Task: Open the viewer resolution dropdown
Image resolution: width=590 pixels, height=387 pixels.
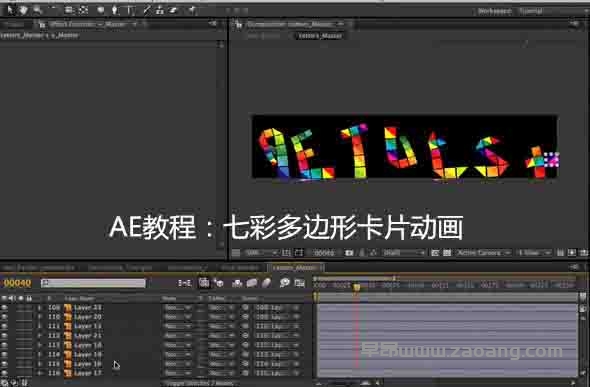Action: (x=403, y=253)
